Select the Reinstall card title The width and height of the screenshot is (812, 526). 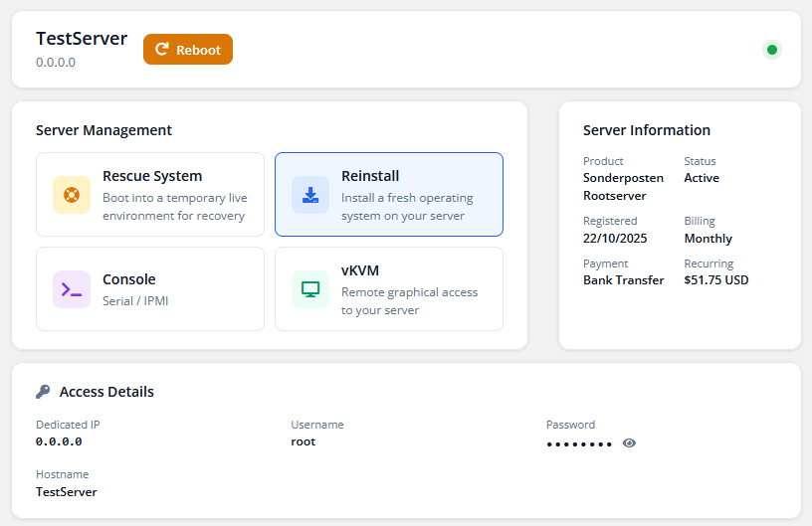(x=370, y=176)
